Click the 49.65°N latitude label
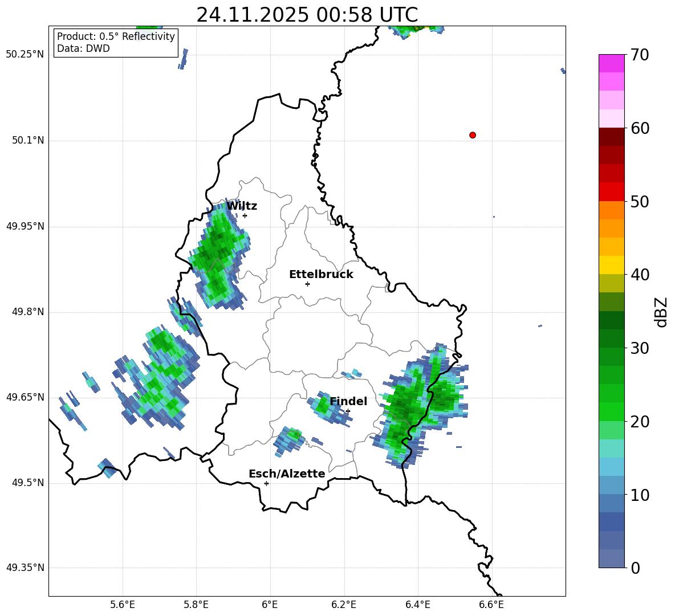The image size is (675, 616). click(25, 397)
